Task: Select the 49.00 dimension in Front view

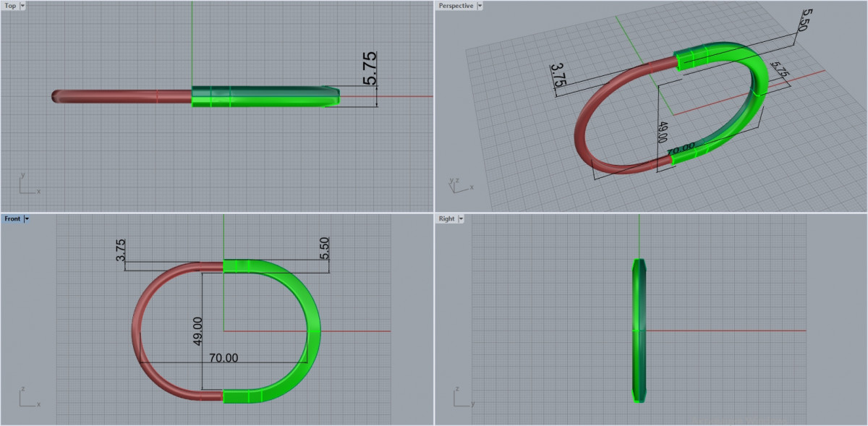Action: 197,331
